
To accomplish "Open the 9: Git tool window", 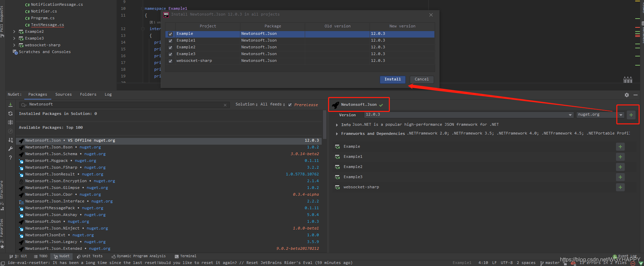I will [19, 256].
